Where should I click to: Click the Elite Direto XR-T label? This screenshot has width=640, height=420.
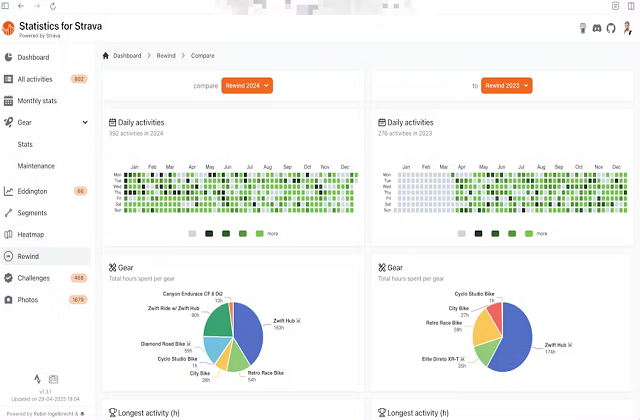click(443, 359)
